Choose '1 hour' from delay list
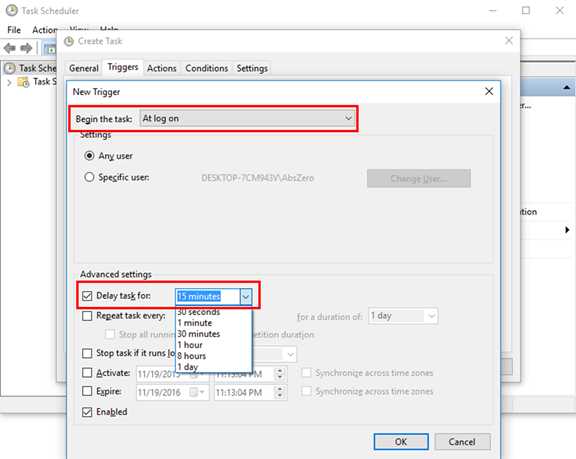The height and width of the screenshot is (459, 576). click(190, 345)
